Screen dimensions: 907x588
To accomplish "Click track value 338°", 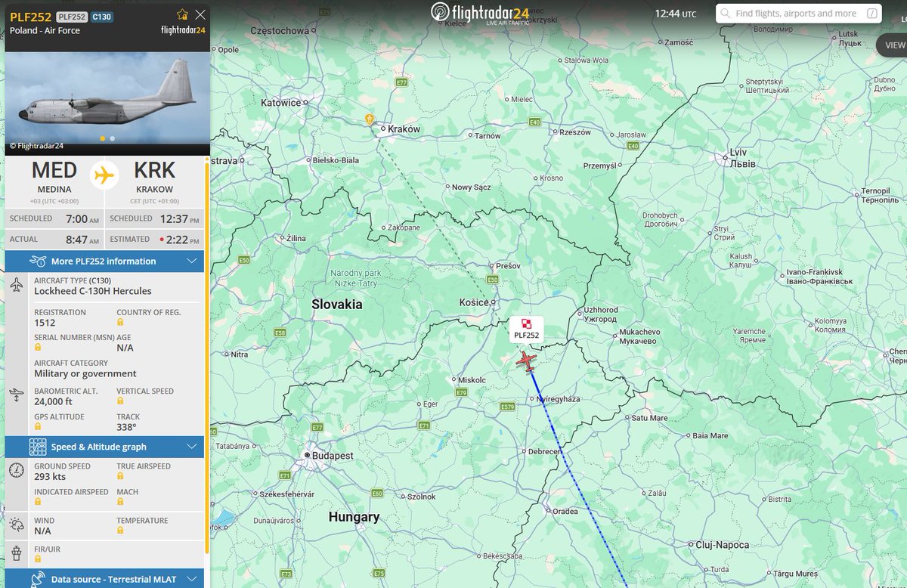I will click(x=126, y=427).
